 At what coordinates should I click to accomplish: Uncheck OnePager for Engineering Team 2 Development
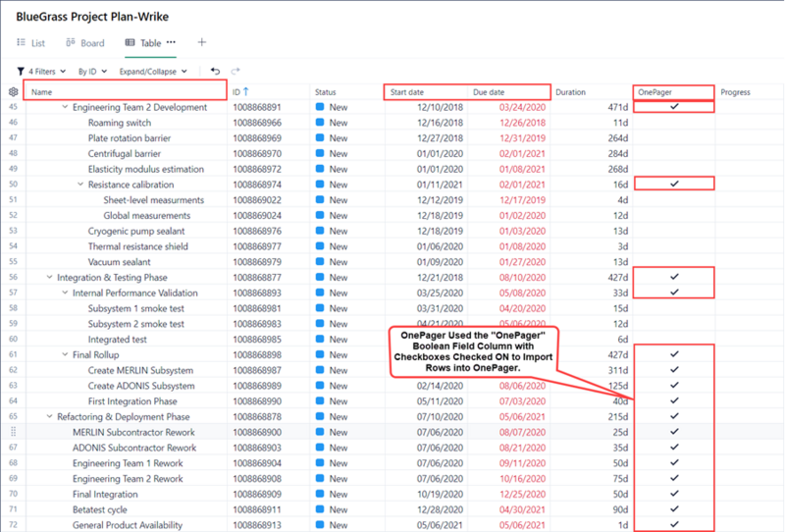click(x=674, y=106)
